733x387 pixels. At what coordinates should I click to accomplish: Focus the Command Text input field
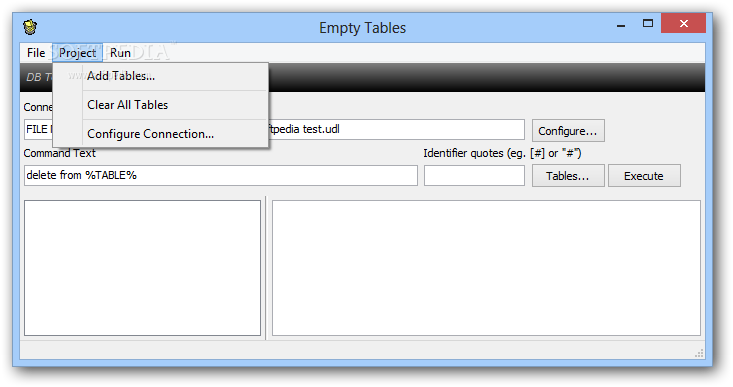221,175
